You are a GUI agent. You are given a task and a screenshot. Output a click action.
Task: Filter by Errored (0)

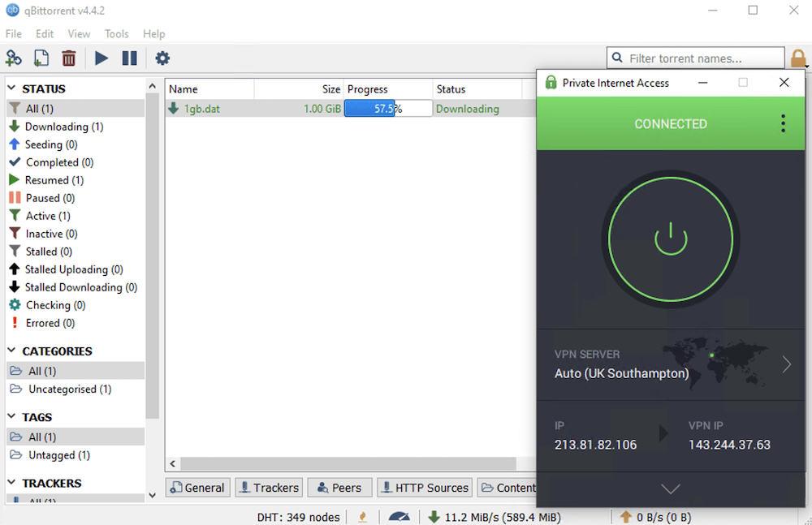point(76,323)
